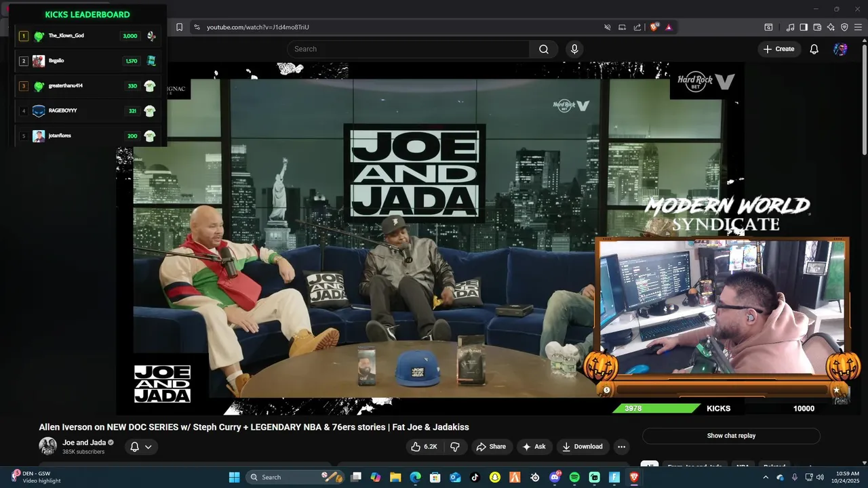Image resolution: width=868 pixels, height=488 pixels.
Task: Click inside the YouTube Search field
Action: [x=408, y=49]
